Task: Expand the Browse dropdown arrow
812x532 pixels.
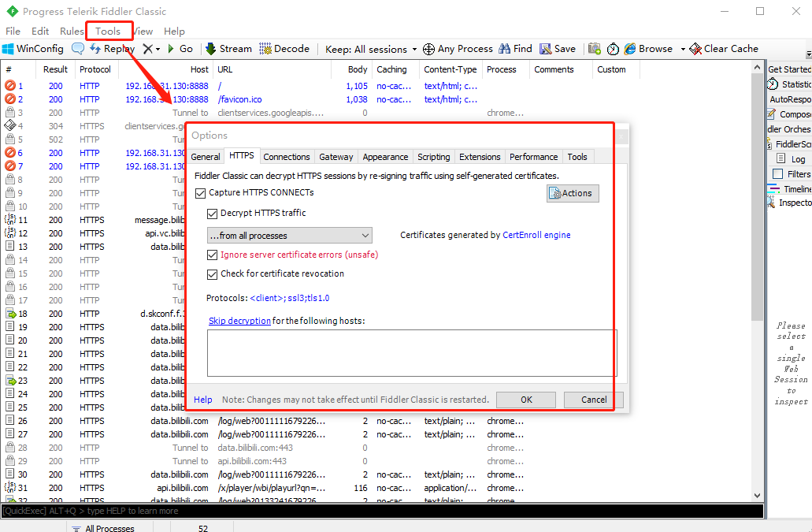Action: coord(683,49)
